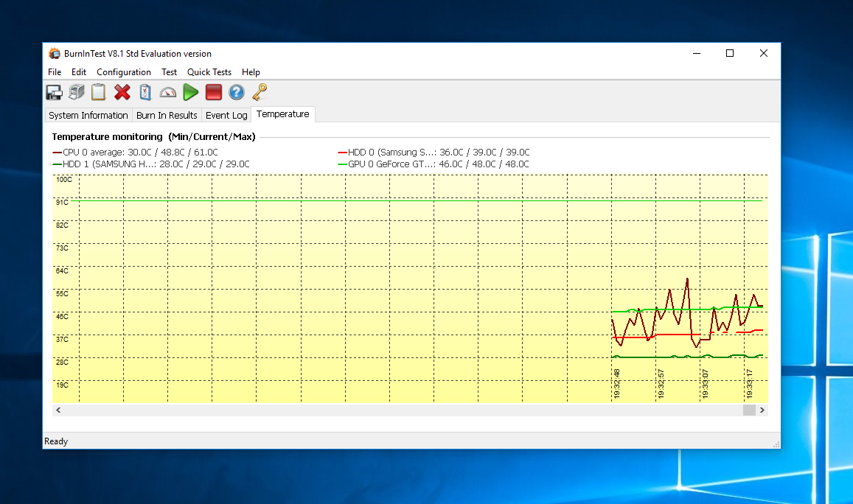
Task: Click the red X clear results icon
Action: (x=122, y=92)
